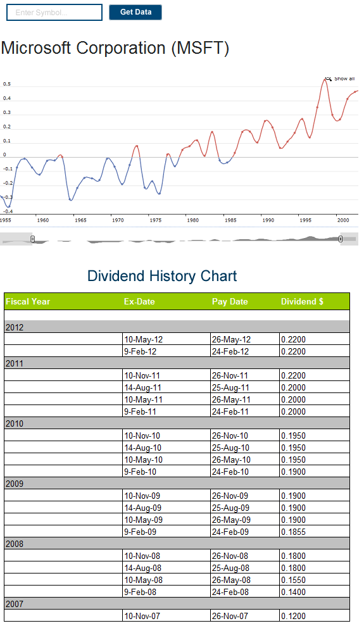Click the 26-May-11 pay date cell
Image resolution: width=364 pixels, height=633 pixels.
tap(245, 399)
